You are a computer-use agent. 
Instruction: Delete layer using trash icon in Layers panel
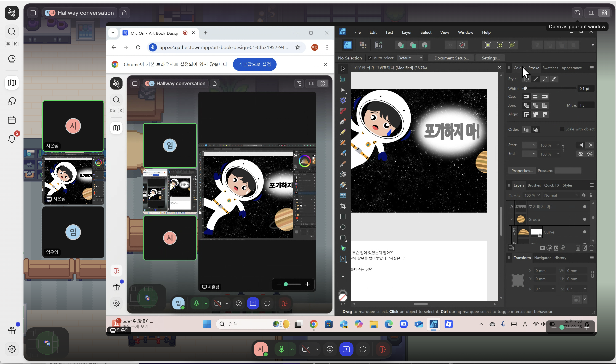(591, 248)
